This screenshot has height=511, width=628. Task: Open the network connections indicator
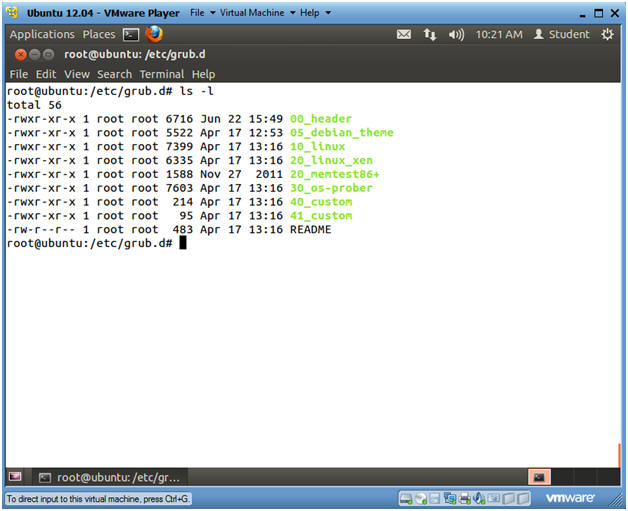pyautogui.click(x=430, y=34)
